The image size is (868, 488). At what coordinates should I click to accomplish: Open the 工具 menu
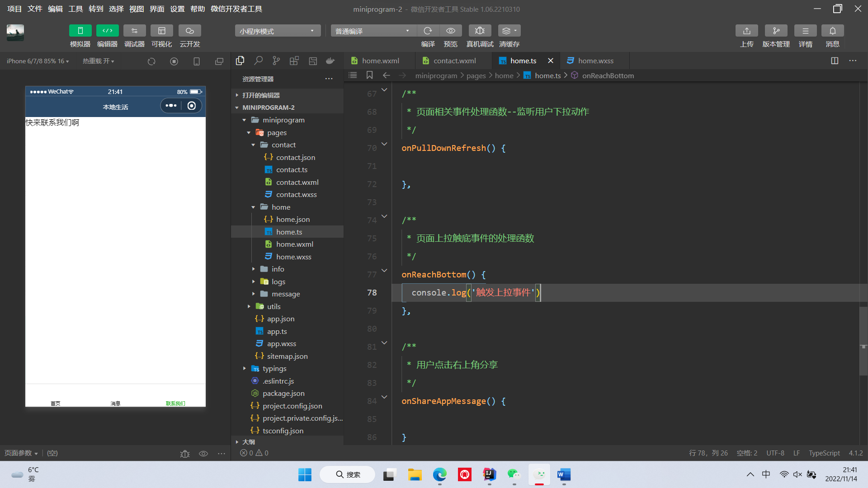(x=75, y=9)
